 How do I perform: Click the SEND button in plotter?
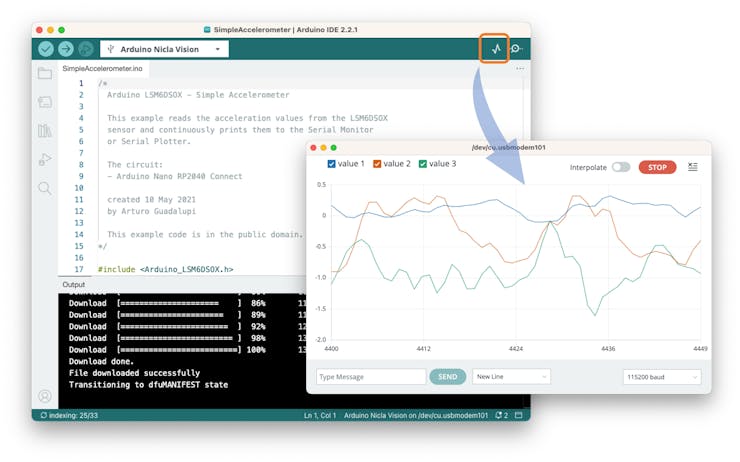pyautogui.click(x=447, y=377)
